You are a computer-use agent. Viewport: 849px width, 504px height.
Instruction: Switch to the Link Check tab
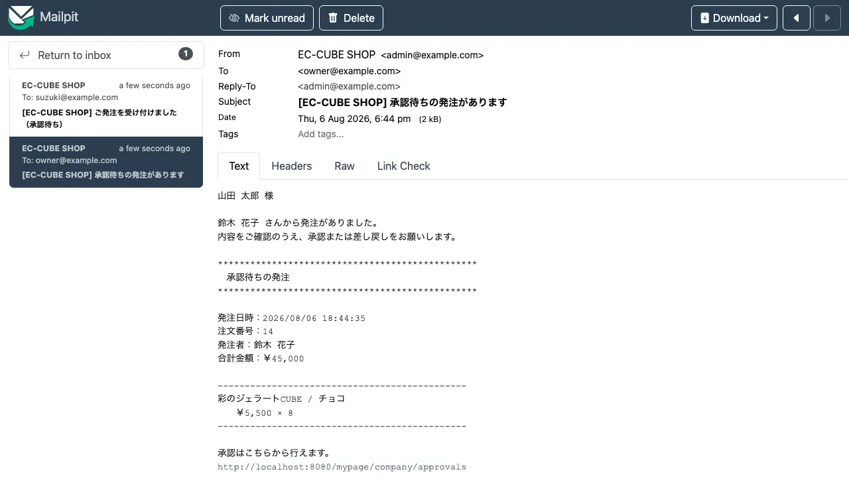pyautogui.click(x=403, y=166)
